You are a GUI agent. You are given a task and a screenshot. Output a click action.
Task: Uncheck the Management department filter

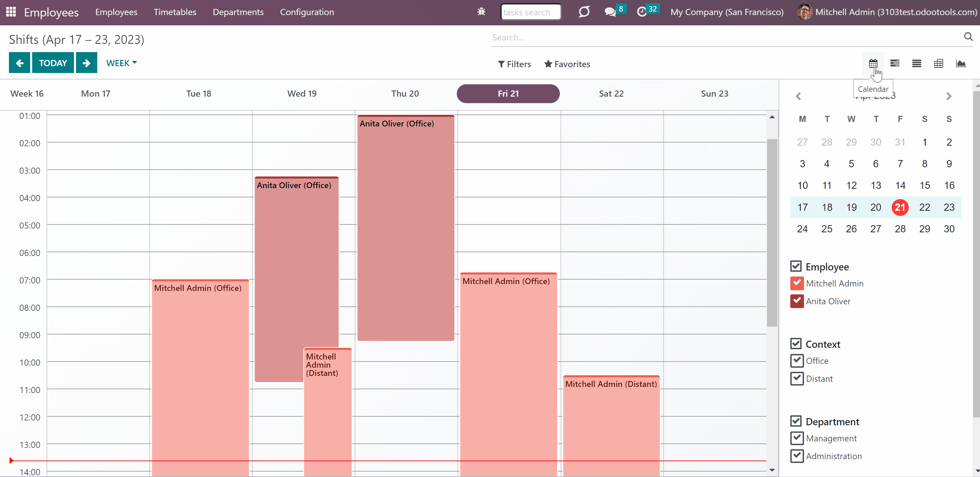[797, 438]
